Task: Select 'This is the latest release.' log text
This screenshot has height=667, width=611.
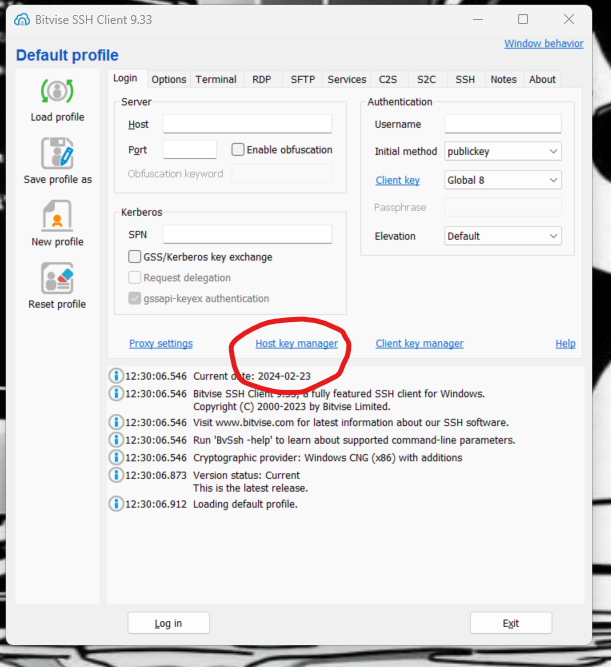Action: 251,488
